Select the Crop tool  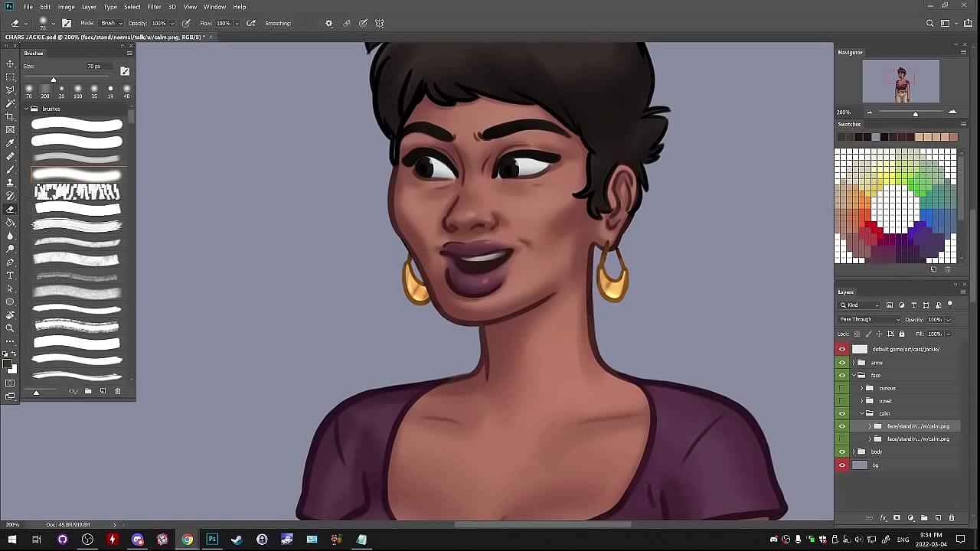pos(10,116)
